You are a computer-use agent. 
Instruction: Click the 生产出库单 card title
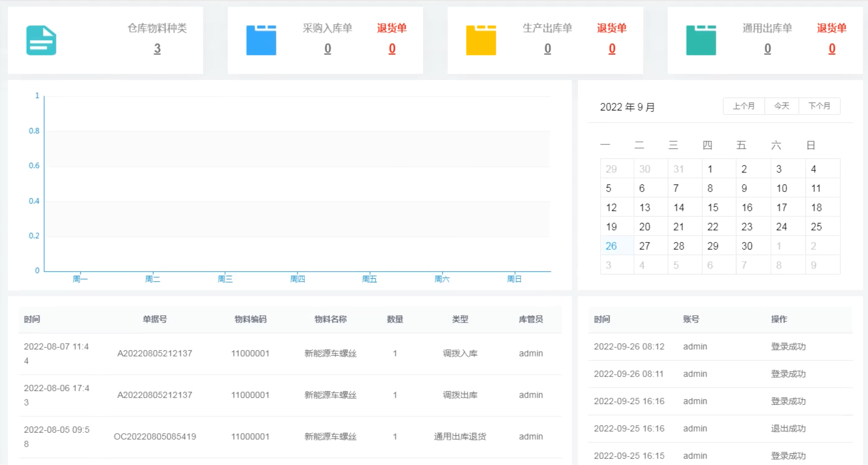[x=548, y=28]
